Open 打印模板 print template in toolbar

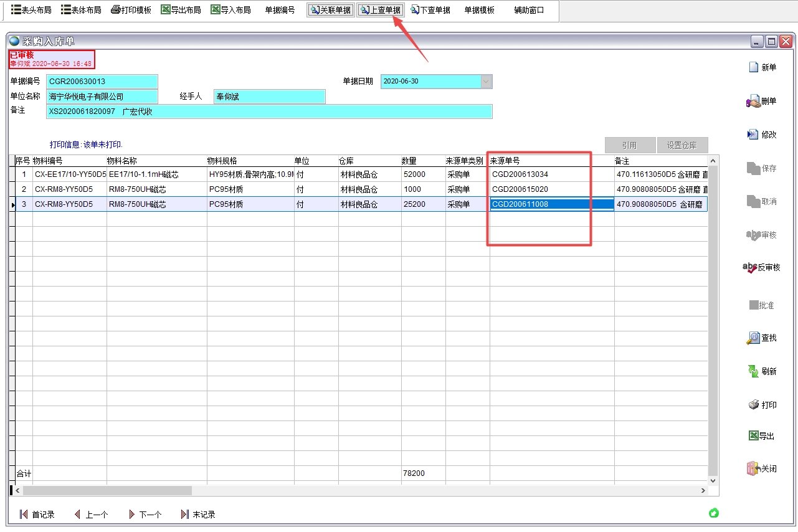pyautogui.click(x=131, y=10)
